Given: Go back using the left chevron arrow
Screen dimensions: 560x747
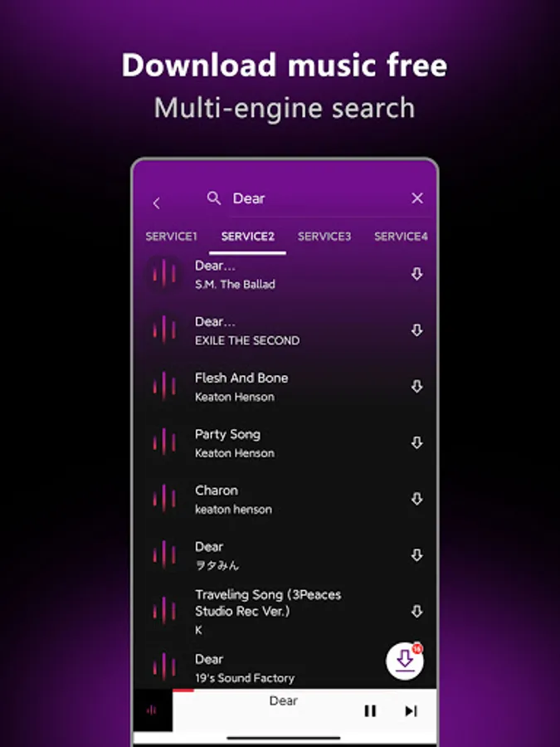Looking at the screenshot, I should point(156,203).
